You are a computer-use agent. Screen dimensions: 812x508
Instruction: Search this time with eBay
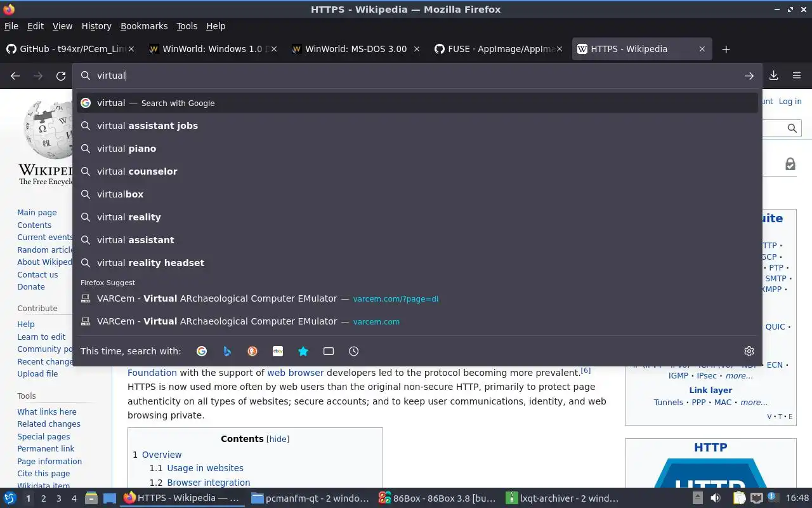tap(278, 351)
